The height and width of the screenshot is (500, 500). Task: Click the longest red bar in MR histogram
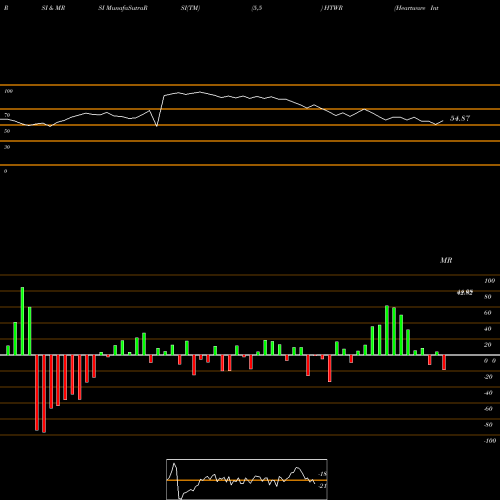coord(44,394)
